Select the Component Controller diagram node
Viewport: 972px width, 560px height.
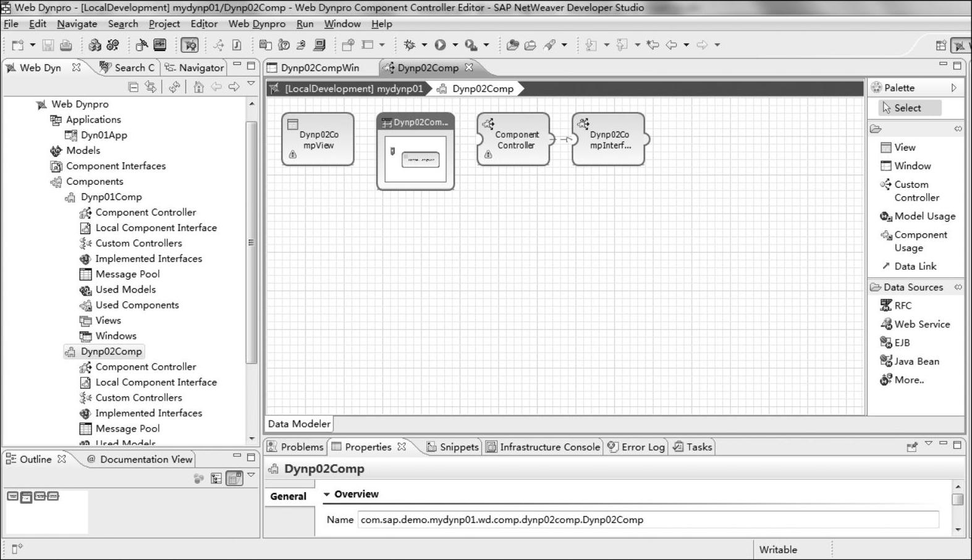513,140
